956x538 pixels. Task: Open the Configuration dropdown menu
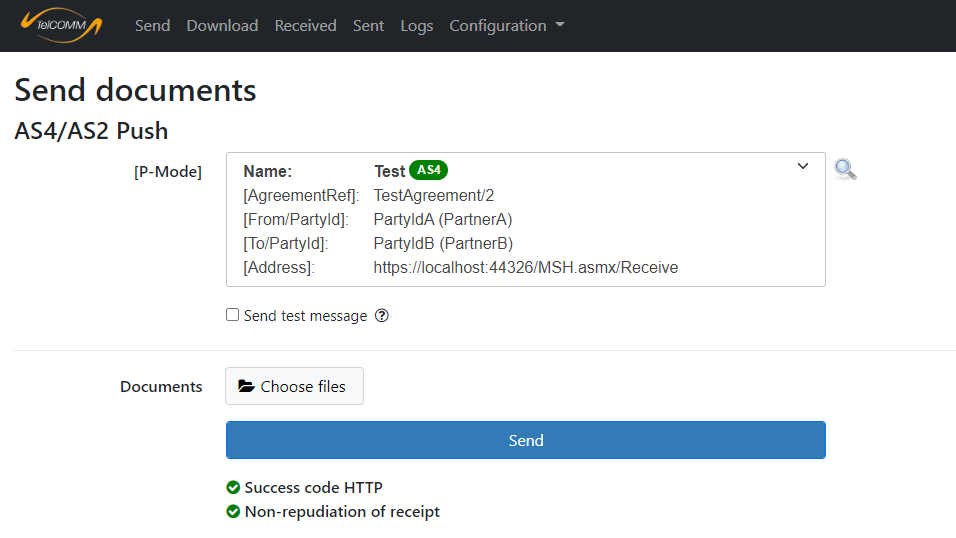pos(507,26)
